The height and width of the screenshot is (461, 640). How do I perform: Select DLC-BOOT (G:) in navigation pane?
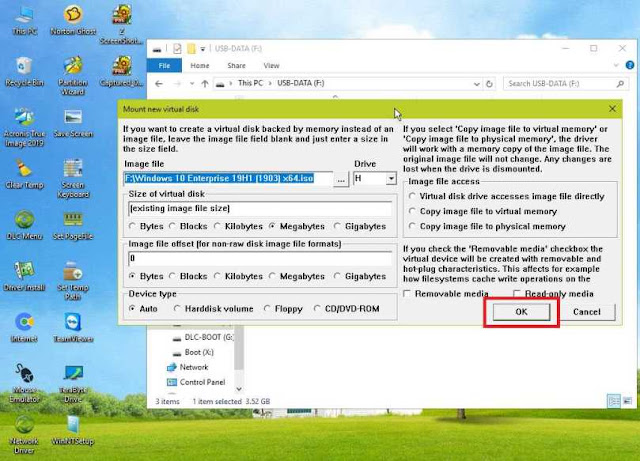click(x=203, y=337)
